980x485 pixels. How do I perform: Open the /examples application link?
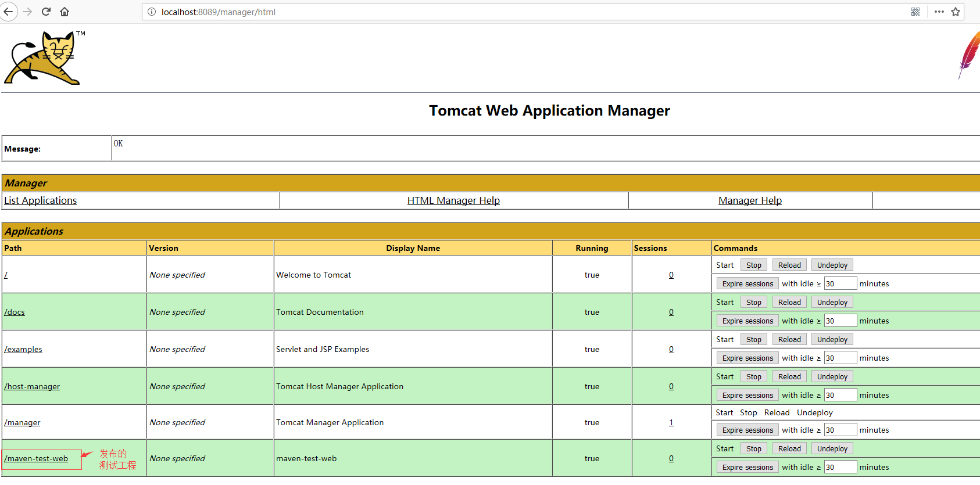(x=23, y=349)
